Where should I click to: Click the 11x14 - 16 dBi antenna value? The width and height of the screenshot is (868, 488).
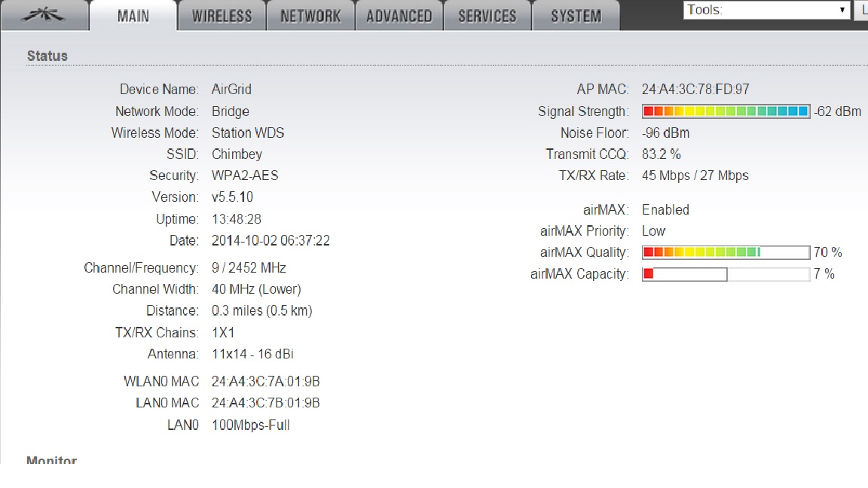252,354
